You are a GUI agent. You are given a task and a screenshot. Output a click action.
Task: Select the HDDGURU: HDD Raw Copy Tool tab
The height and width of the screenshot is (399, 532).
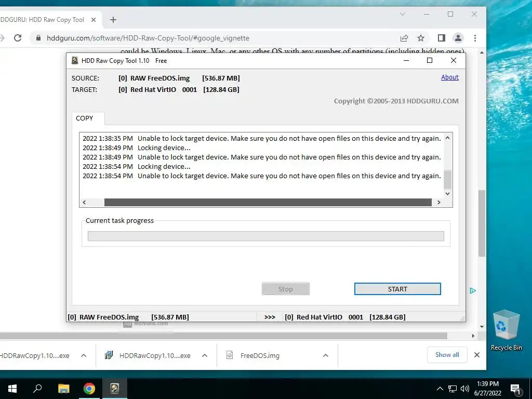[42, 20]
